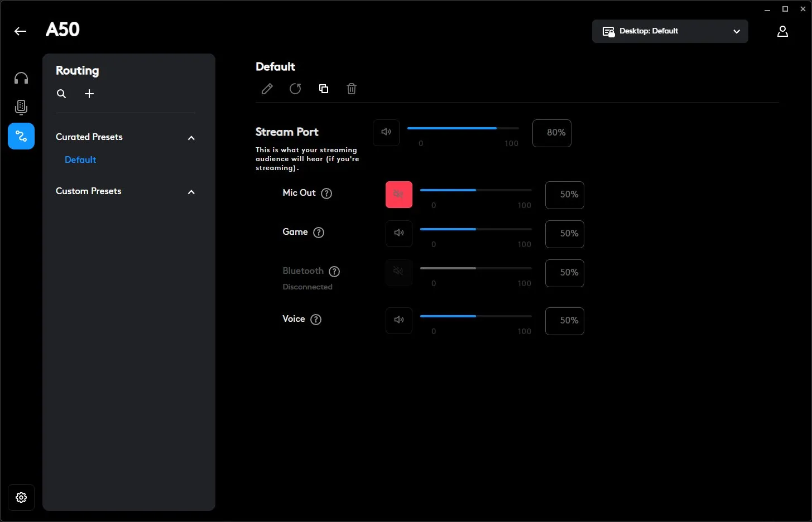This screenshot has height=522, width=812.
Task: Duplicate the Default preset using the copy icon
Action: (x=324, y=89)
